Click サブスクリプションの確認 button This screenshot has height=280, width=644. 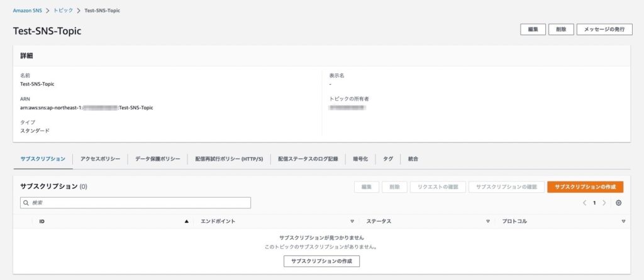click(x=506, y=187)
